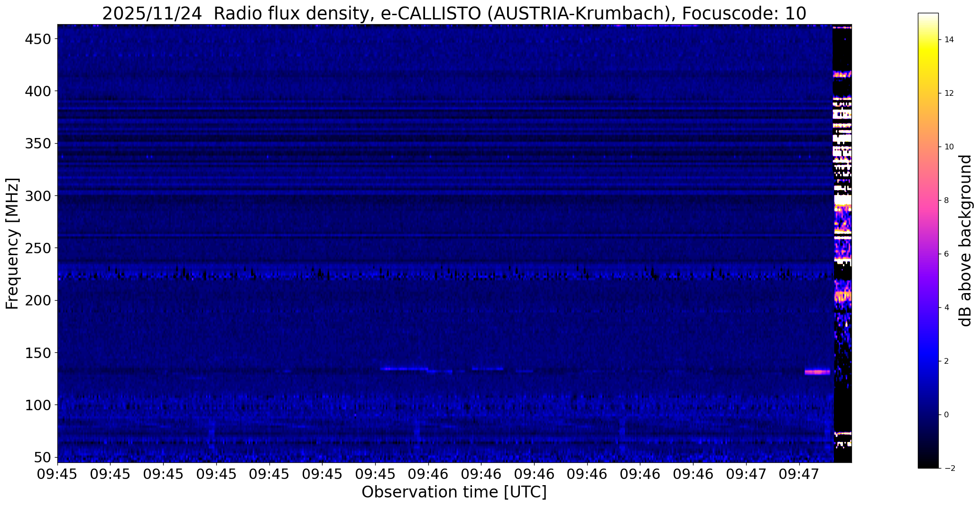Image resolution: width=980 pixels, height=506 pixels.
Task: Click the 'dB above background' colorbar label
Action: tap(966, 241)
